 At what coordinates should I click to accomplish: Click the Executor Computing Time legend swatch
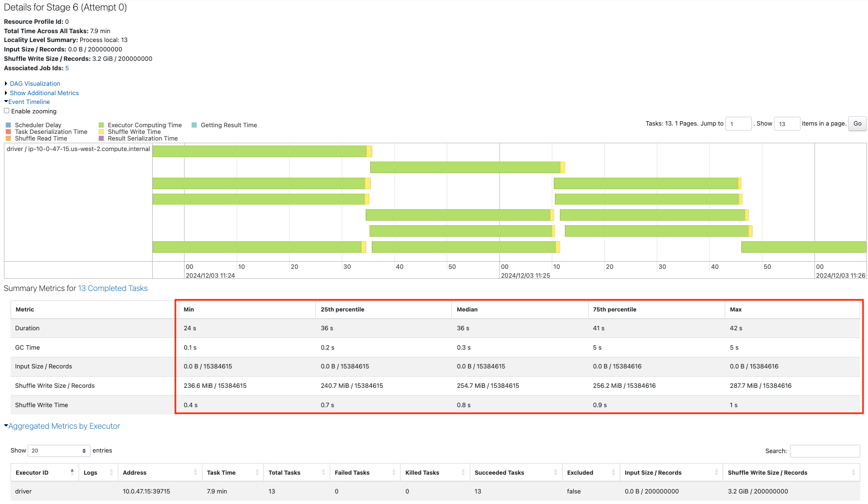click(101, 125)
